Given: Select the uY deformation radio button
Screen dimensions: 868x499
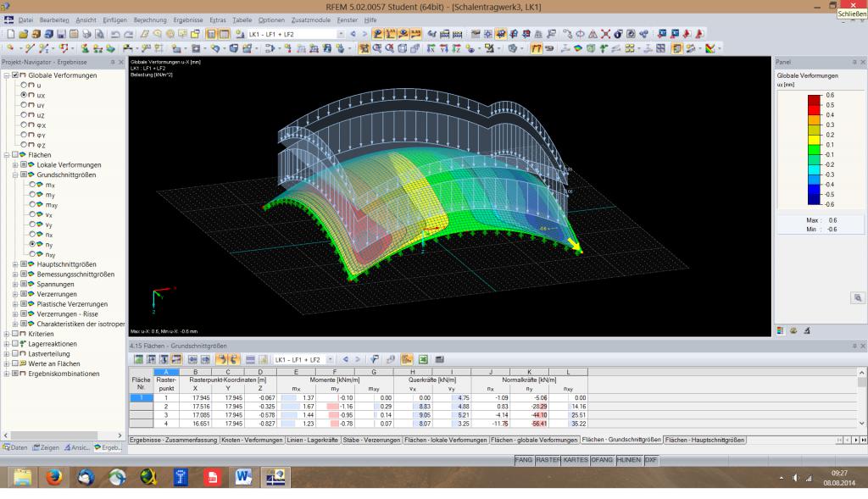Looking at the screenshot, I should (24, 105).
